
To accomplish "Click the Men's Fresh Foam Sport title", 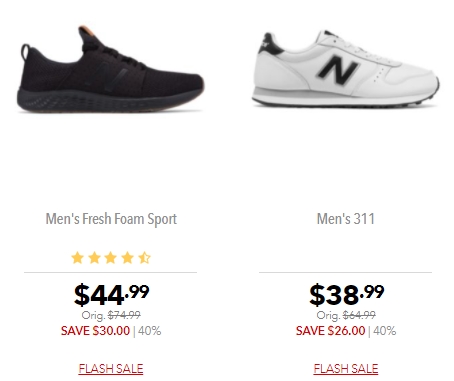I will [111, 219].
